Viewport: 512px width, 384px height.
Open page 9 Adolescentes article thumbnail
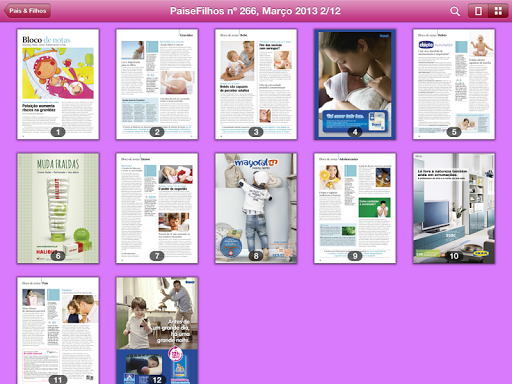[x=355, y=208]
